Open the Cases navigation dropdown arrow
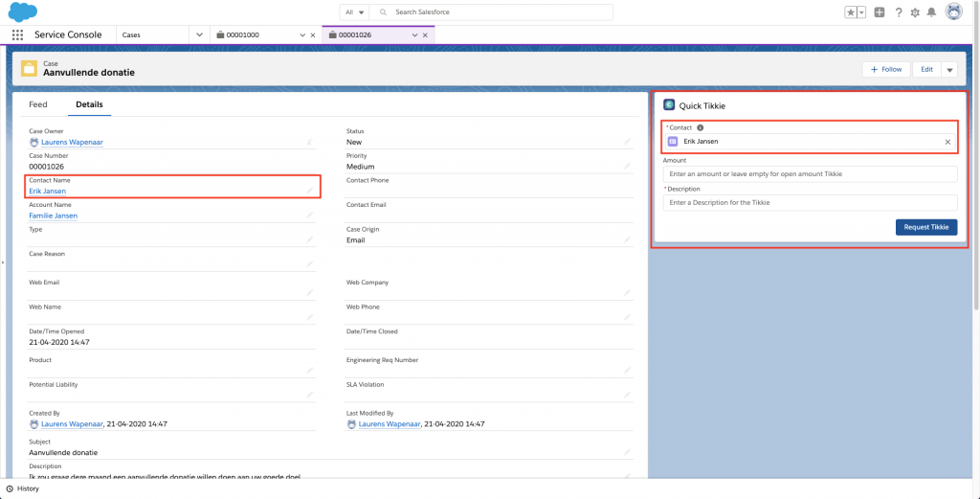Viewport: 980px width, 499px height. coord(199,34)
